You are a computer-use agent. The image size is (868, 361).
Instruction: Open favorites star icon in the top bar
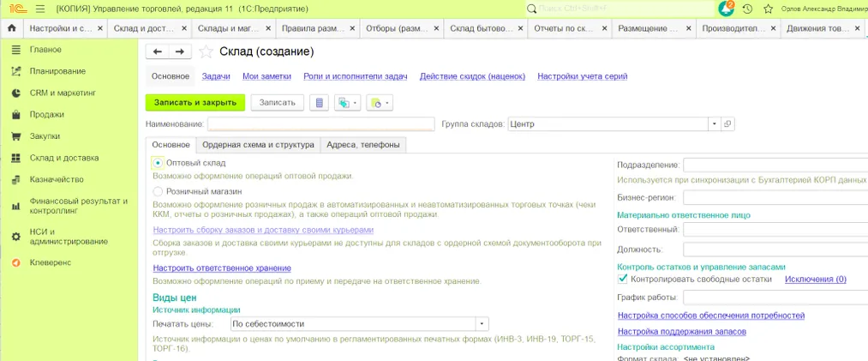coord(769,9)
